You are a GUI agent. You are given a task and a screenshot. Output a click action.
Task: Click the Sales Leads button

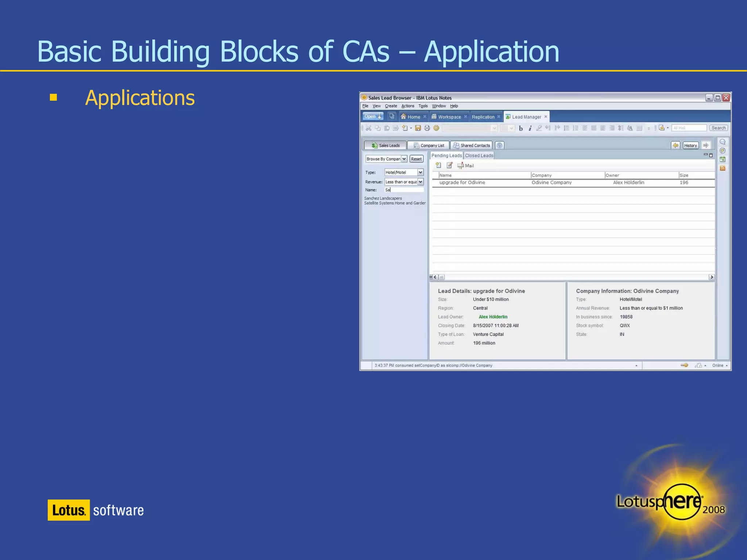coord(385,145)
